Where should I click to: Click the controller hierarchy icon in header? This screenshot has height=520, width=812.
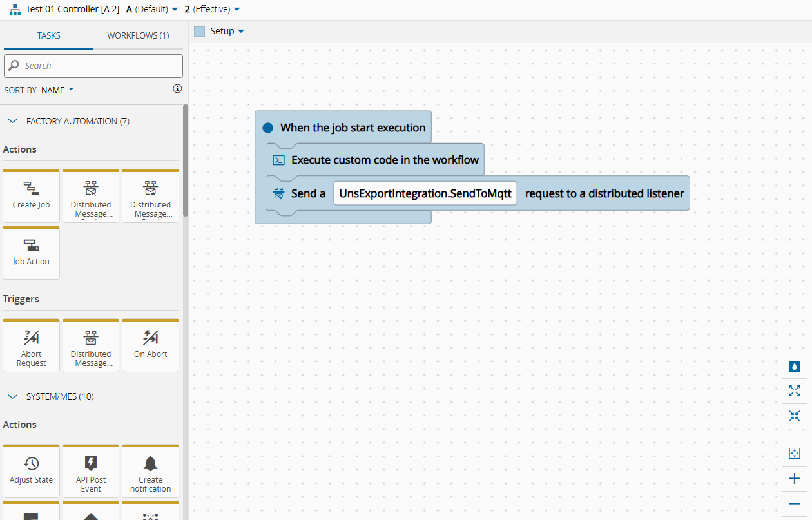pos(15,10)
